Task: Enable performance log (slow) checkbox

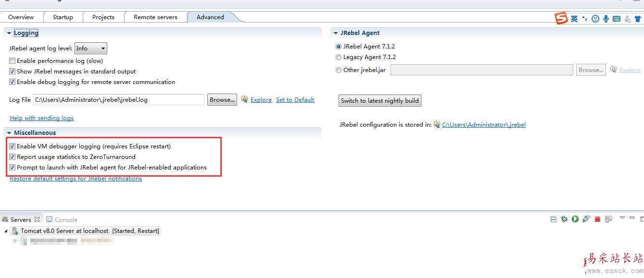Action: point(13,61)
